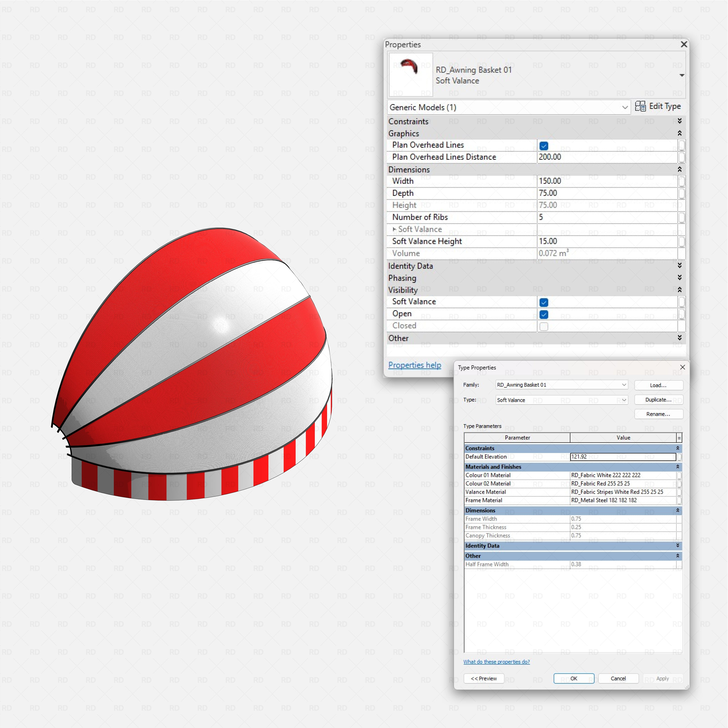Viewport: 728px width, 728px height.
Task: Open the Properties help link
Action: coord(415,365)
